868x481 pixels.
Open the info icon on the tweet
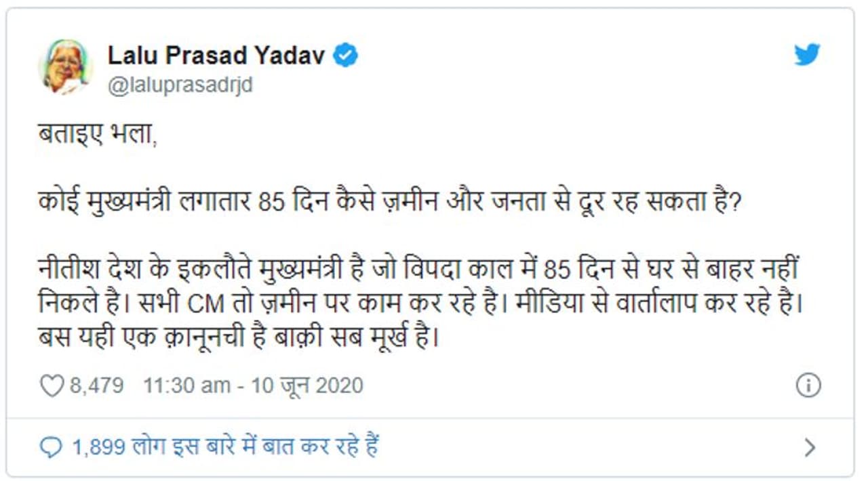(808, 385)
